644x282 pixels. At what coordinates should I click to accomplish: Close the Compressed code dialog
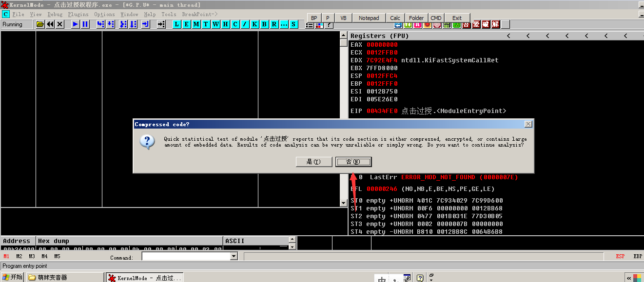pos(528,124)
